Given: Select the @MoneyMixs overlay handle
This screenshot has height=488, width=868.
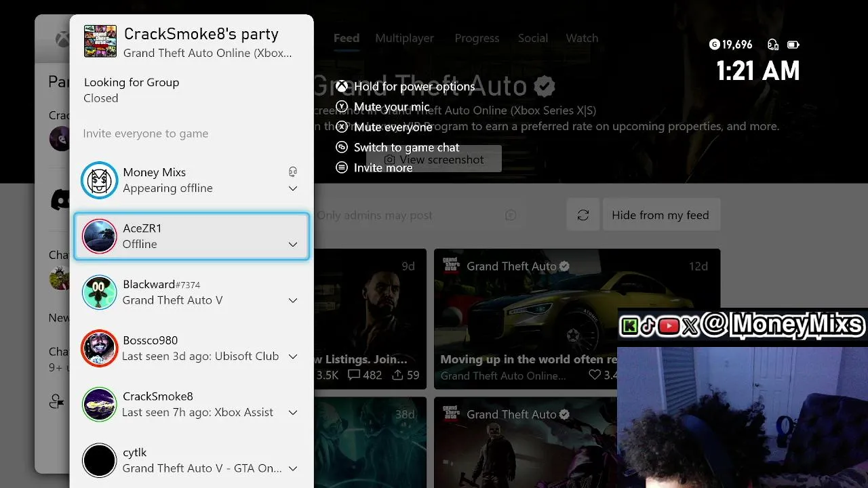Looking at the screenshot, I should 782,325.
